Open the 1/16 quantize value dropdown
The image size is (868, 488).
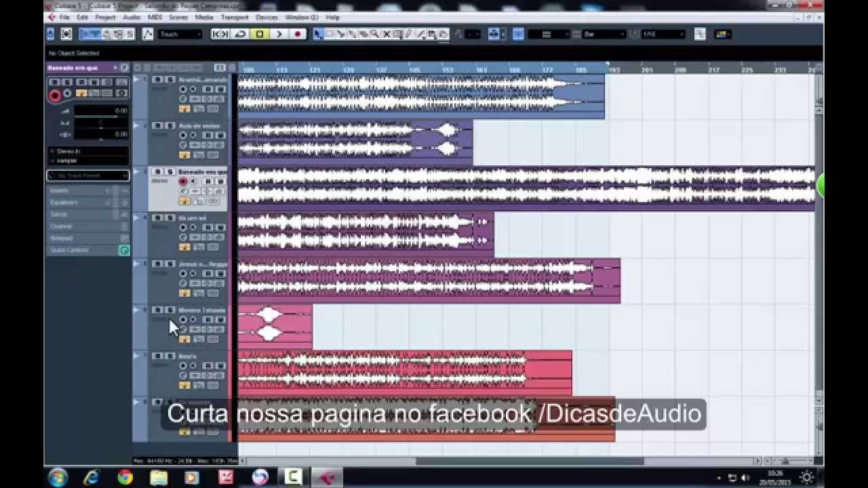coord(662,34)
